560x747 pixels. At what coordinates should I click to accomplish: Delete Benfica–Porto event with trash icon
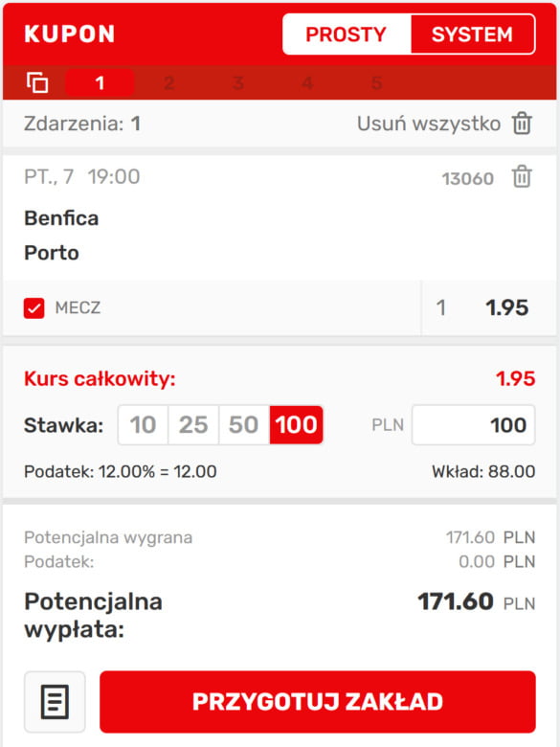(522, 177)
